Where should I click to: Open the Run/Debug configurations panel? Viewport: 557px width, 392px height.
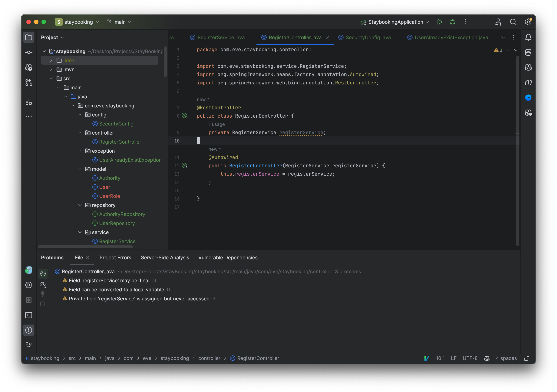[394, 22]
